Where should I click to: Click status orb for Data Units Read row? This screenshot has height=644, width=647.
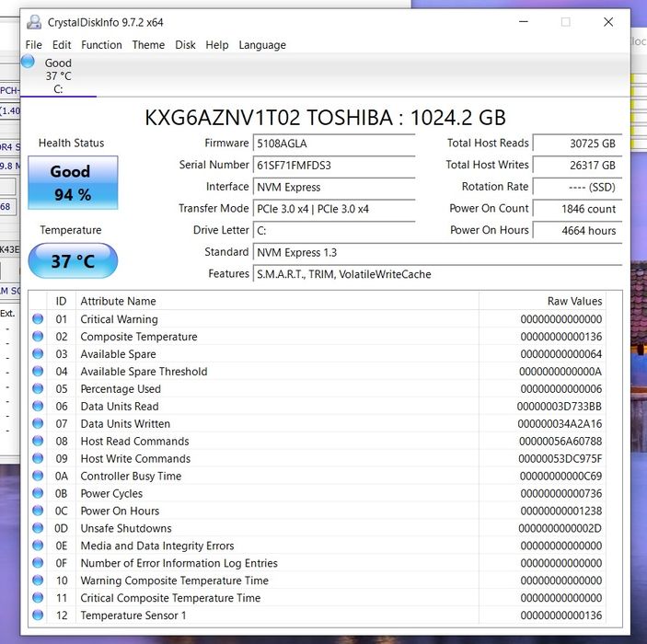[x=38, y=406]
